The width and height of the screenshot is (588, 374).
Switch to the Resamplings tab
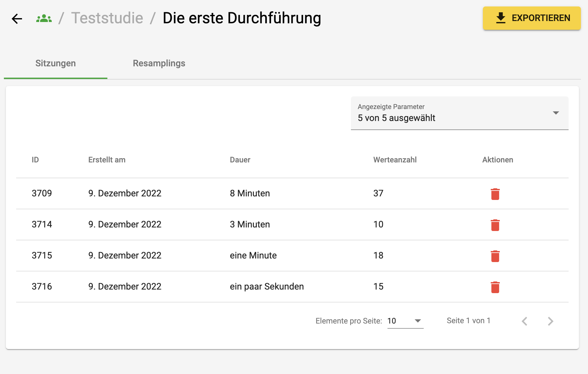[x=159, y=63]
